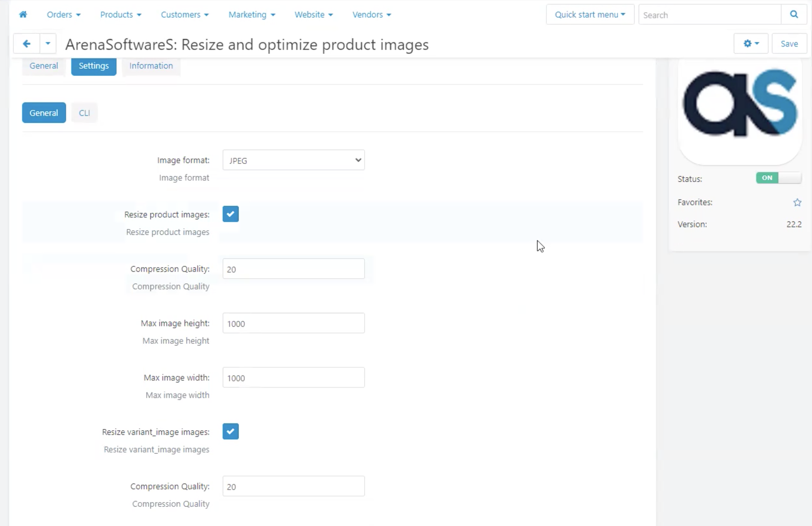Click the variant Compression Quality field

tap(294, 486)
